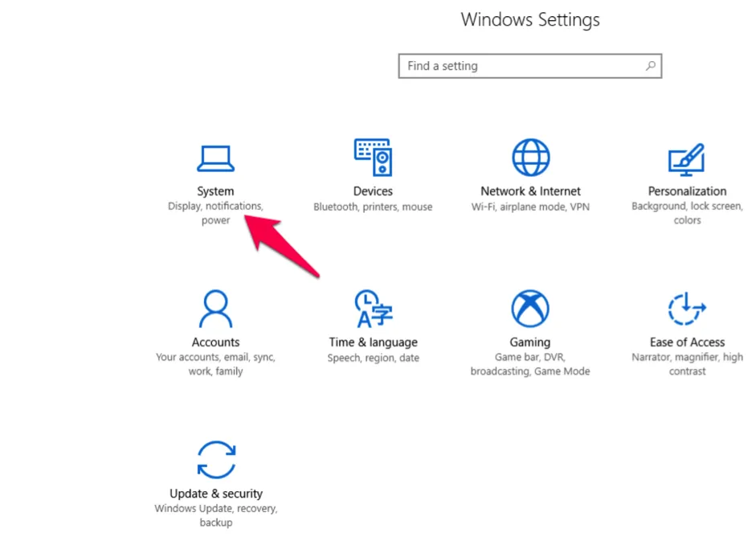Open Network & Internet settings globe icon

(529, 158)
